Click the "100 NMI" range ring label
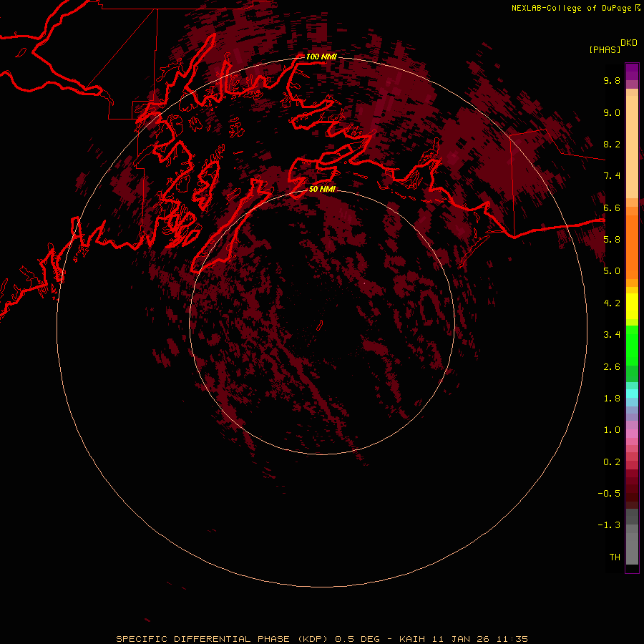The image size is (644, 644). pos(321,57)
